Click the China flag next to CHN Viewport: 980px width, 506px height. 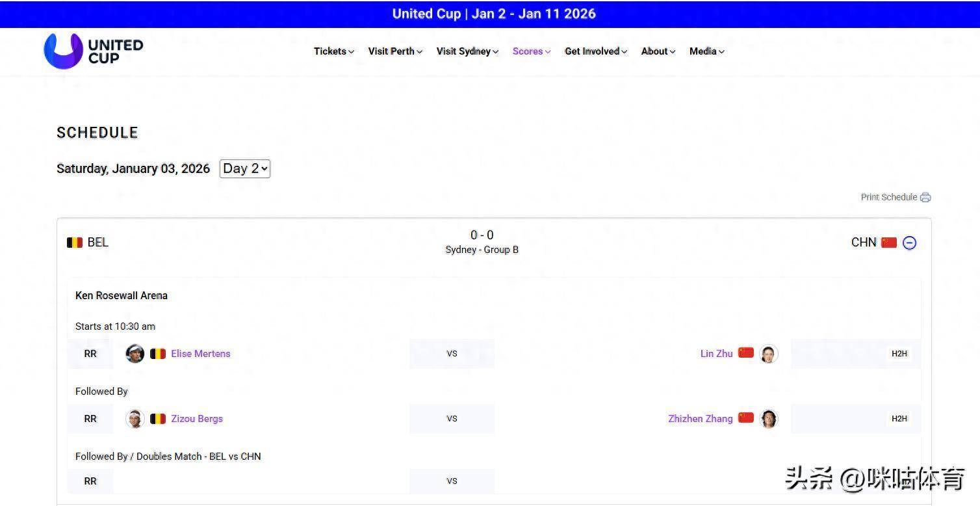click(889, 243)
